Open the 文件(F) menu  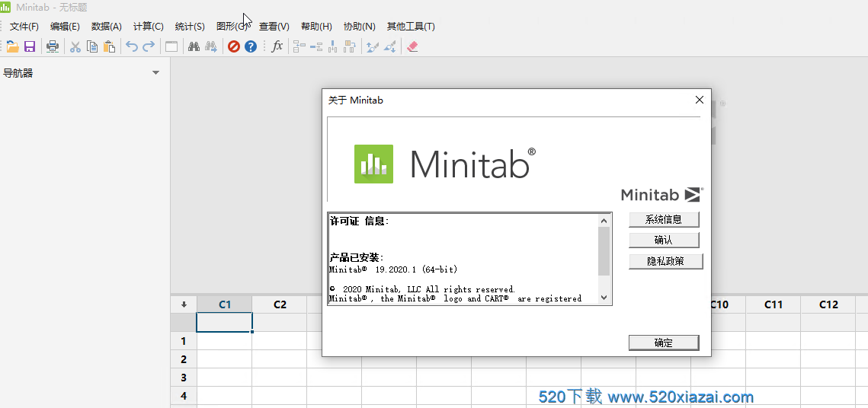[x=24, y=26]
